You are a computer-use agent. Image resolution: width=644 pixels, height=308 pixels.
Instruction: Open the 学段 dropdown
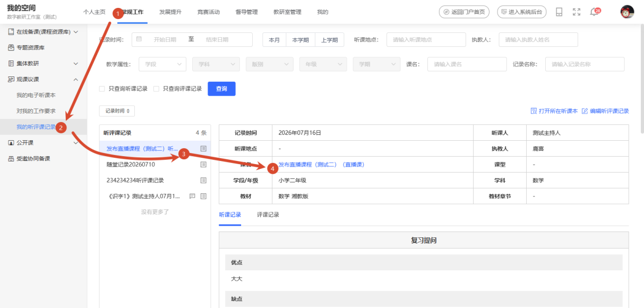pos(162,64)
